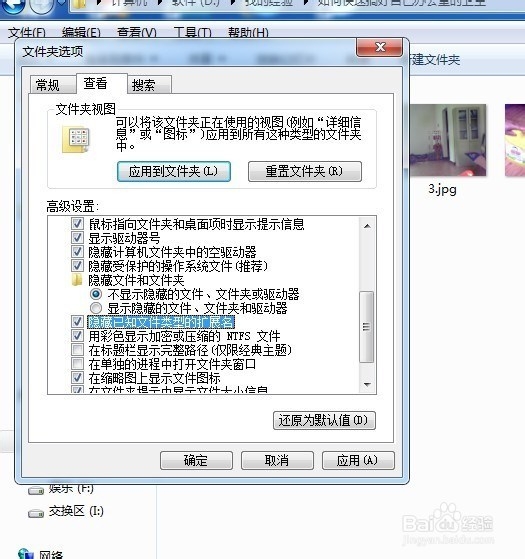Select 不显示隐藏的文件、文件夹或驱动器 radio
Screen dimensions: 525x559
[96, 294]
